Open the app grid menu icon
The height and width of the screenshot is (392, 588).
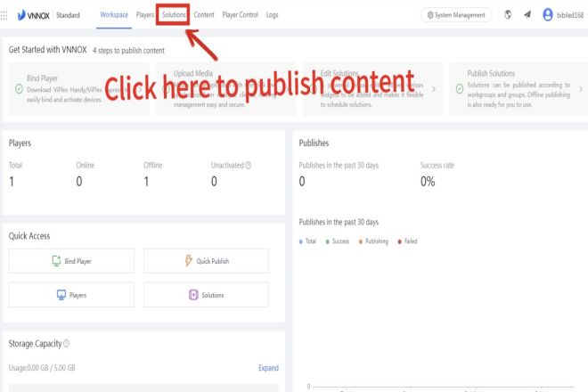click(4, 15)
